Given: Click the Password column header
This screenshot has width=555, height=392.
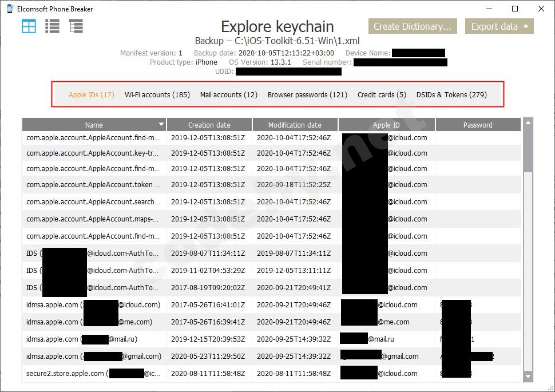Looking at the screenshot, I should pyautogui.click(x=478, y=124).
